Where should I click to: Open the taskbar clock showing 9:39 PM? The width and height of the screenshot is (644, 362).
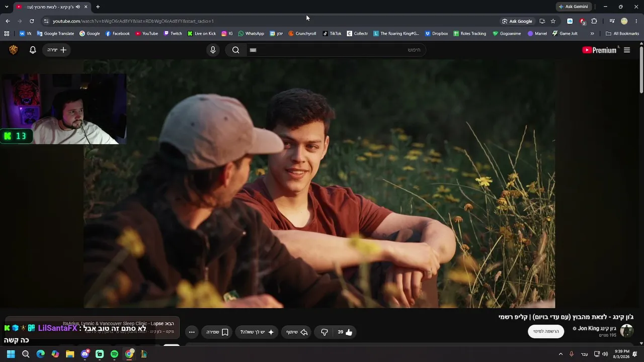pyautogui.click(x=621, y=354)
